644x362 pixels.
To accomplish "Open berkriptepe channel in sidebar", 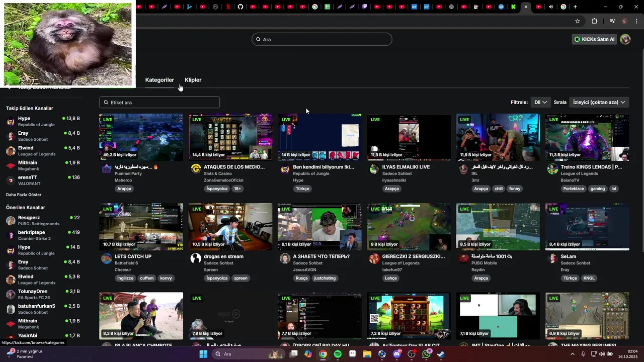I will click(x=43, y=235).
